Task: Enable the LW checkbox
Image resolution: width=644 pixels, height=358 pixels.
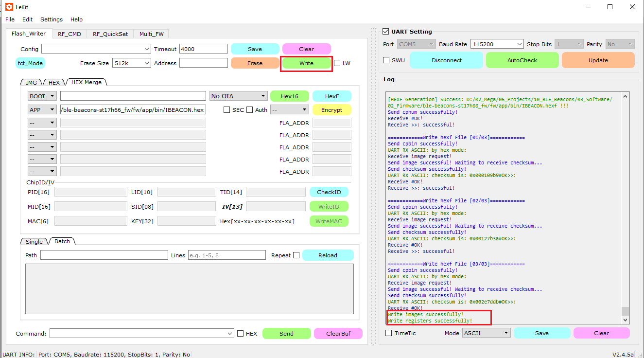Action: click(x=337, y=63)
